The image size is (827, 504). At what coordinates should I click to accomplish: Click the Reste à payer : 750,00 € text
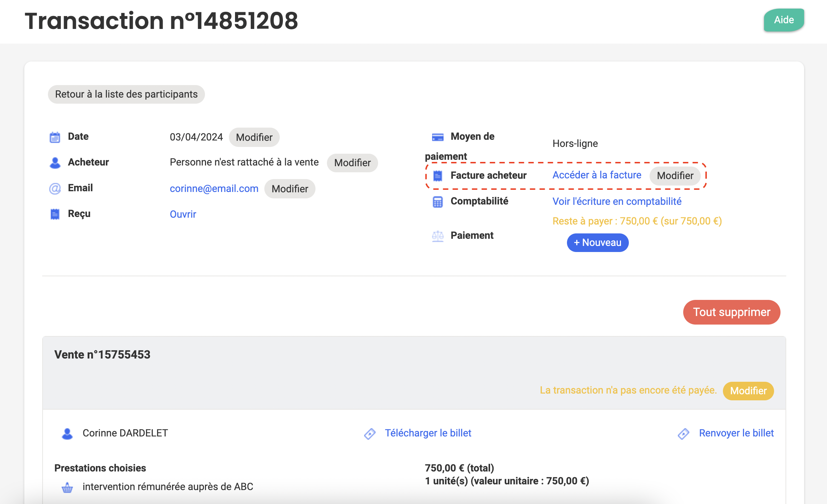point(637,221)
